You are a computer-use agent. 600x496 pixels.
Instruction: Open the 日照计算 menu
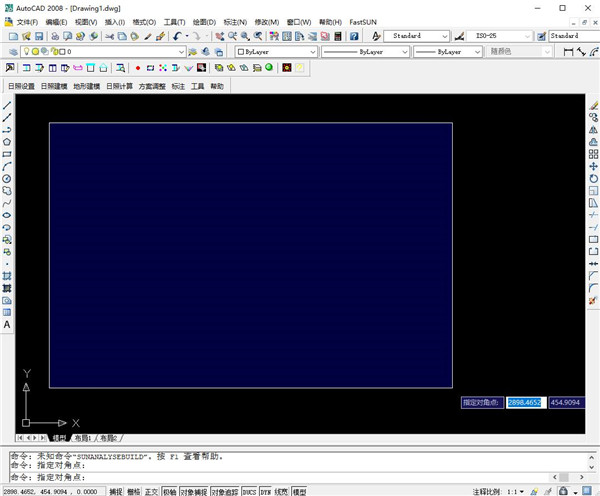click(120, 86)
